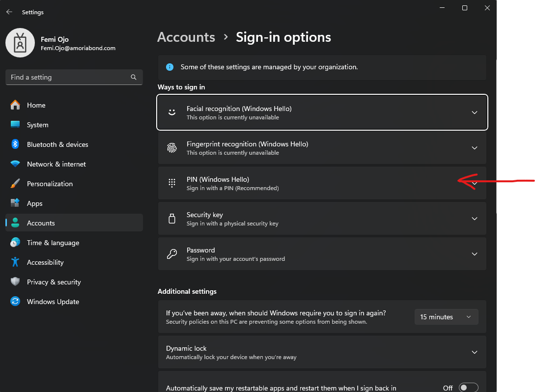Click the PIN keypad icon
Image resolution: width=535 pixels, height=392 pixels.
(172, 183)
